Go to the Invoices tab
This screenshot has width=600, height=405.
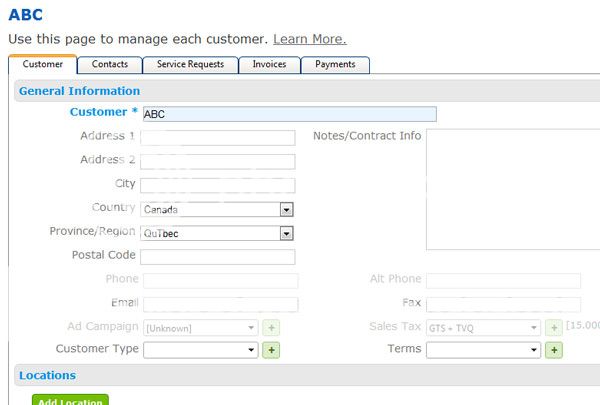click(269, 65)
